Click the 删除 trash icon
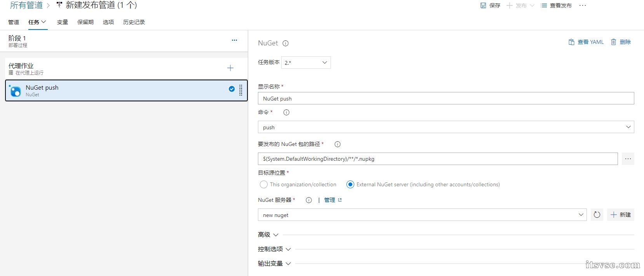 (613, 42)
